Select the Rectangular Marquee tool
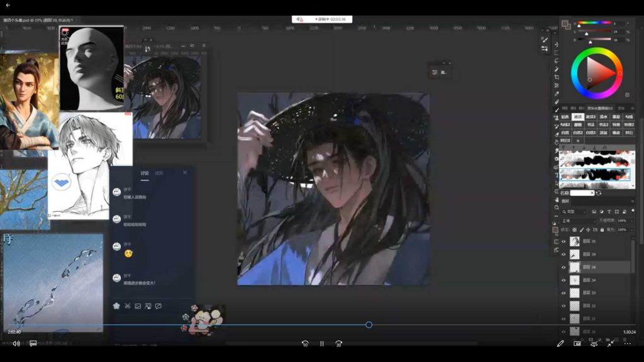 557,53
